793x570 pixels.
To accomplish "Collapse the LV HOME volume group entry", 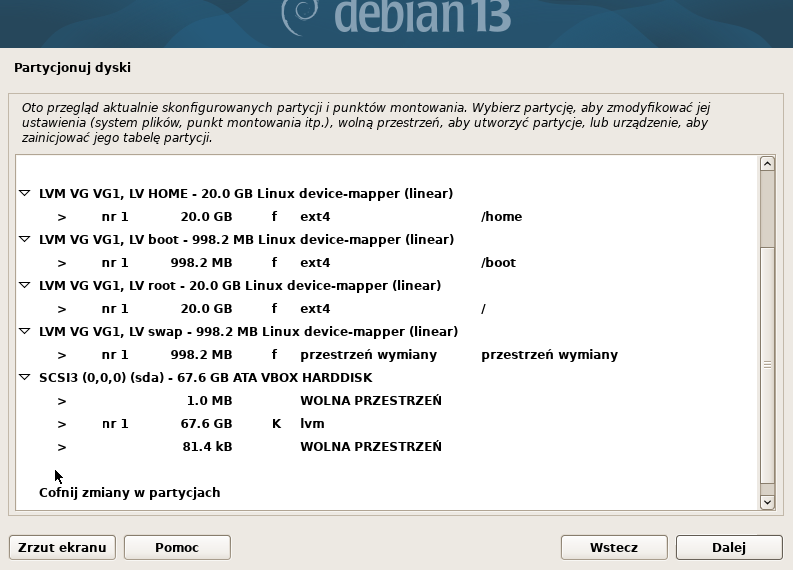I will click(x=25, y=194).
